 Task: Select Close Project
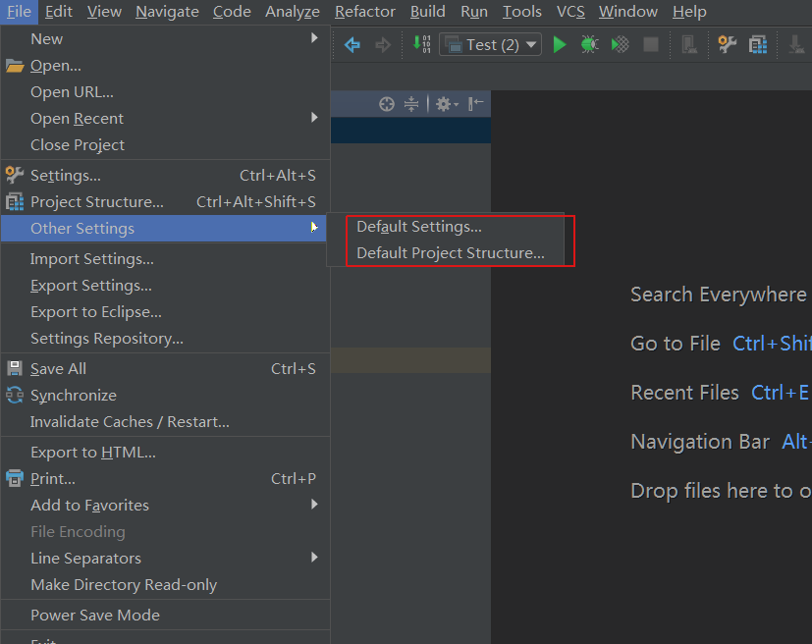coord(165,145)
